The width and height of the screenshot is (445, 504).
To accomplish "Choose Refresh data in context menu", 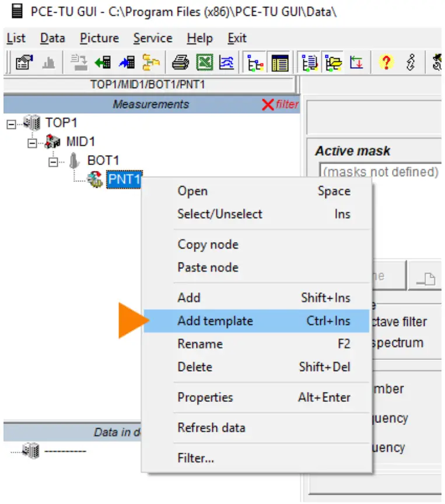I will pos(257,428).
